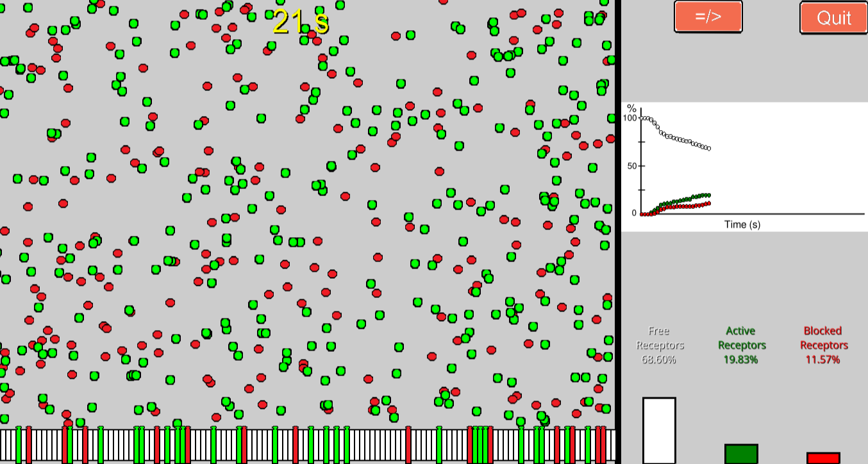
Task: Click the white Free Receptors bar
Action: pyautogui.click(x=659, y=430)
